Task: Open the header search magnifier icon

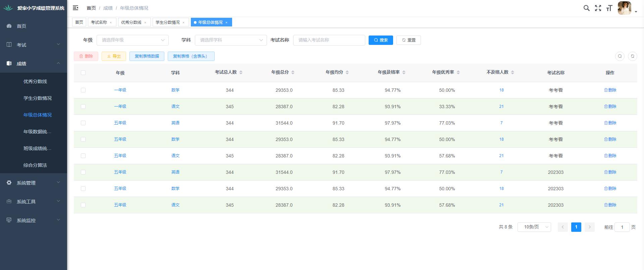Action: (x=586, y=8)
